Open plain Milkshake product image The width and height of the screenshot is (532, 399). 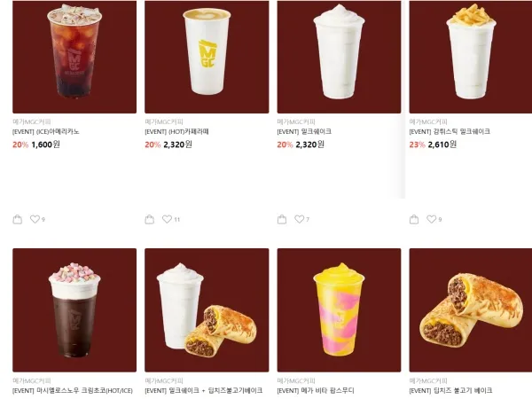pyautogui.click(x=339, y=57)
